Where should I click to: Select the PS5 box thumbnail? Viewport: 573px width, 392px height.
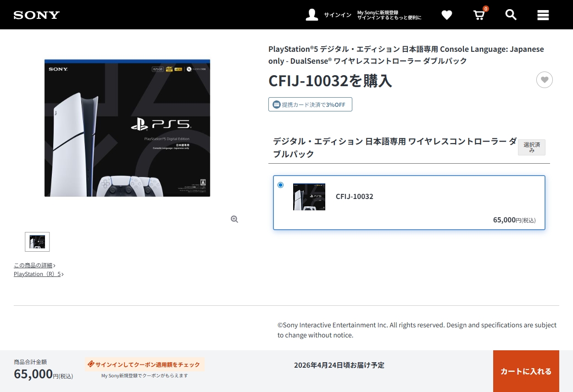pos(37,242)
